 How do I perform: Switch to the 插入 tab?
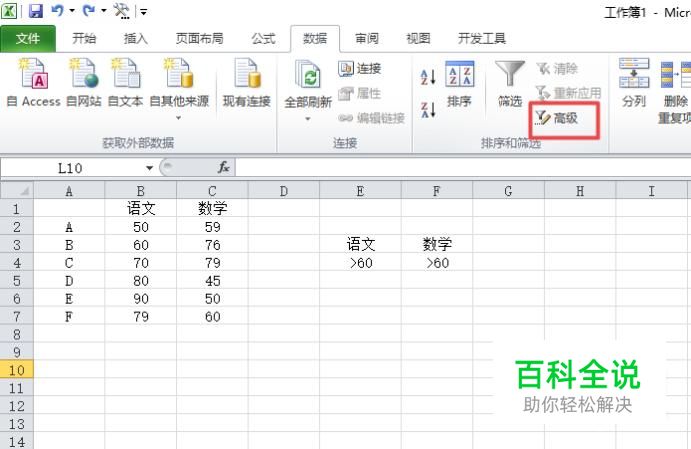click(135, 39)
